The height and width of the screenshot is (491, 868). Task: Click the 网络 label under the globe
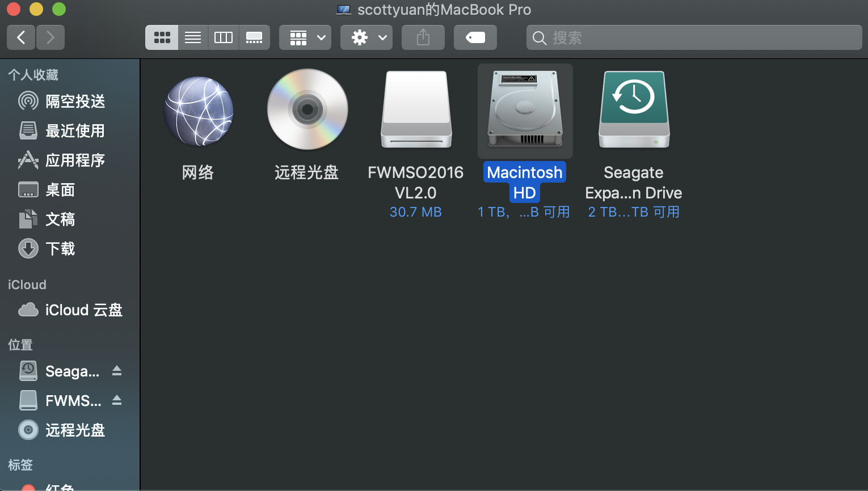[x=198, y=172]
